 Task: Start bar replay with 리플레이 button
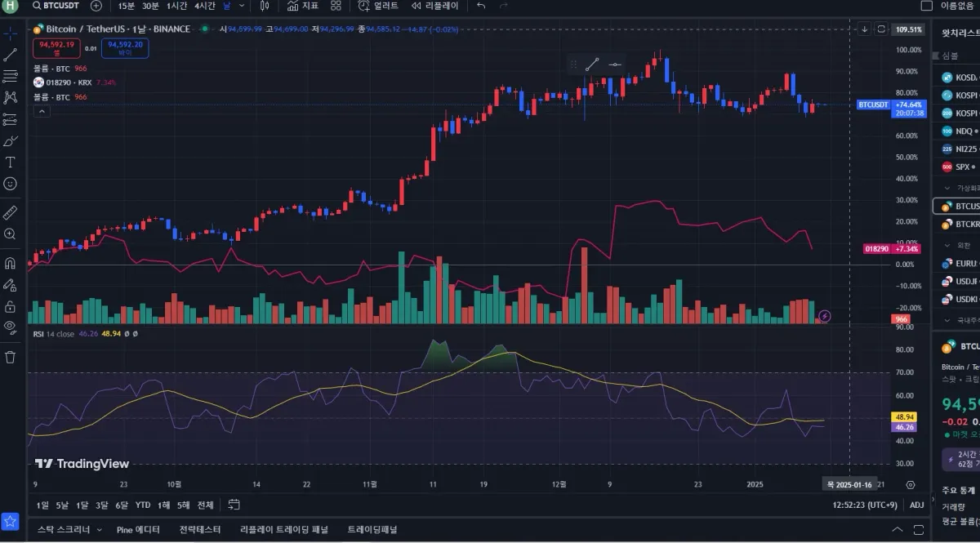435,6
